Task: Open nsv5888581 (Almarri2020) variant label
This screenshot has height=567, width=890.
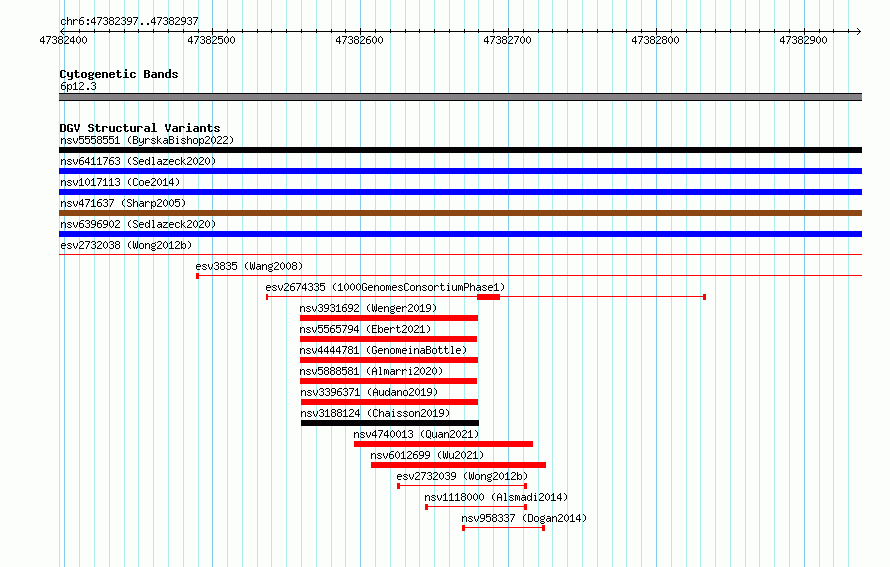Action: point(371,371)
